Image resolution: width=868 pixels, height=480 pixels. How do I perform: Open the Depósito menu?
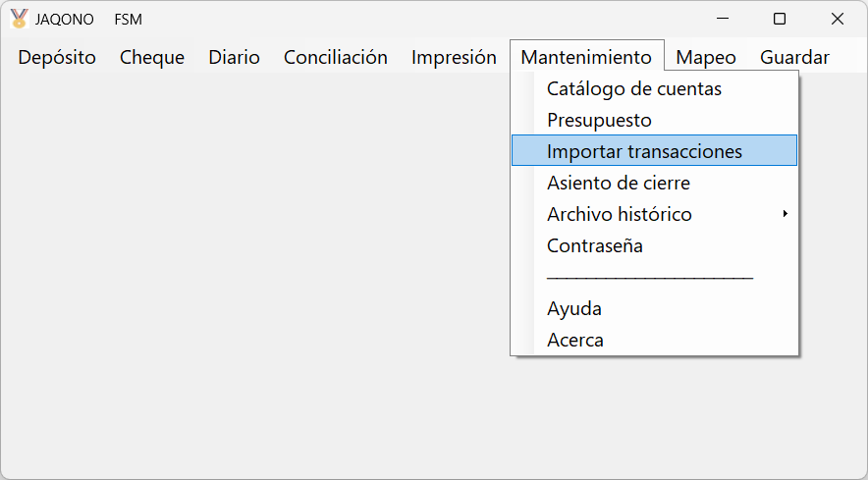[x=57, y=58]
